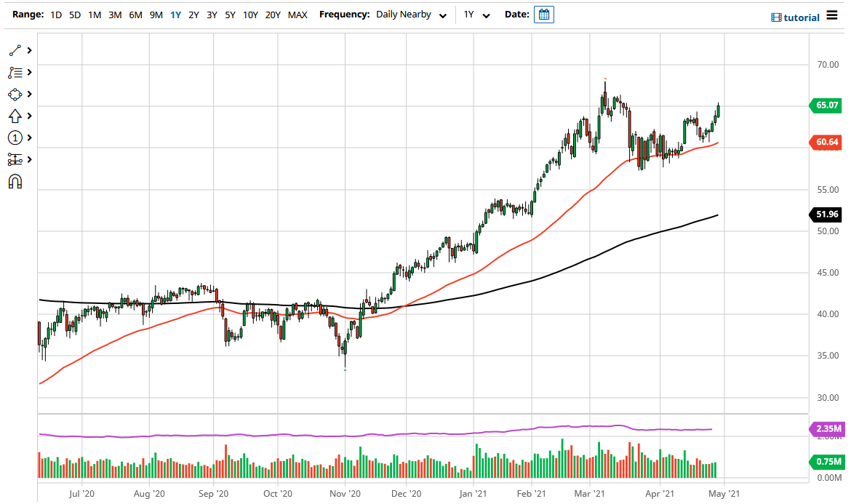Screen dimensions: 851x504
Task: Select the arrow annotation tool
Action: pos(15,116)
